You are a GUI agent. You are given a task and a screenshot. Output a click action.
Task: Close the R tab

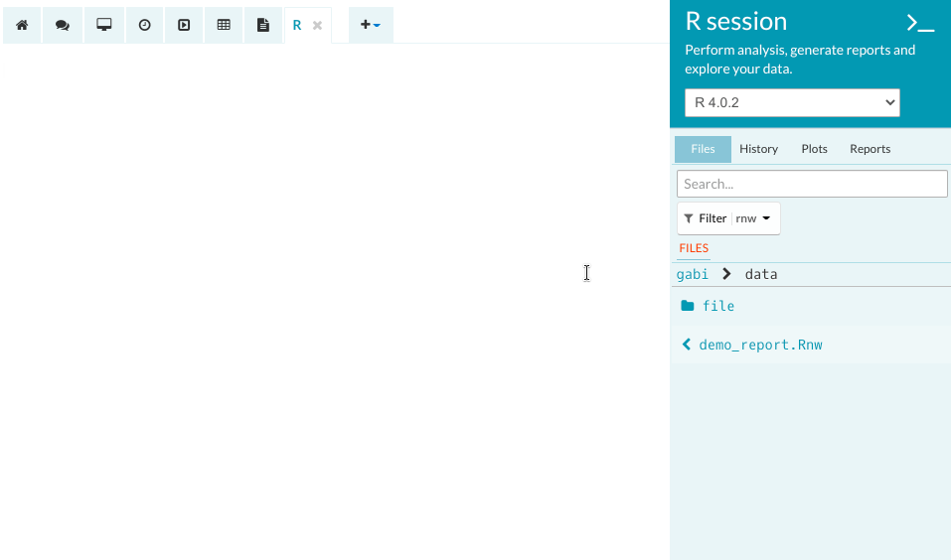tap(317, 25)
